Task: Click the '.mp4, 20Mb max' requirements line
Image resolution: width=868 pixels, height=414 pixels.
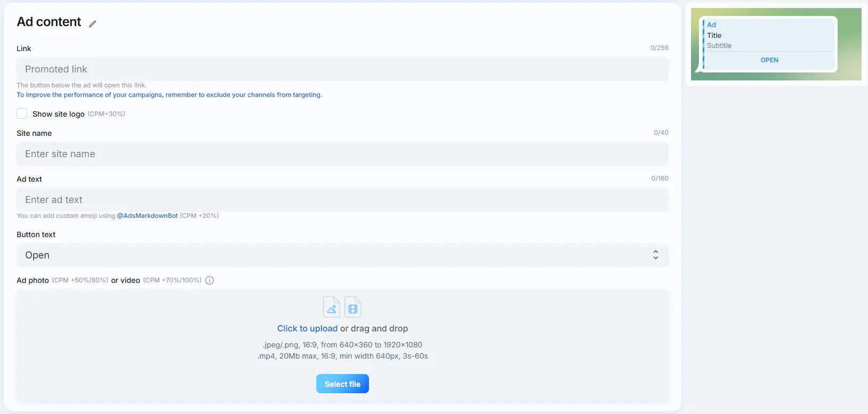Action: tap(342, 356)
